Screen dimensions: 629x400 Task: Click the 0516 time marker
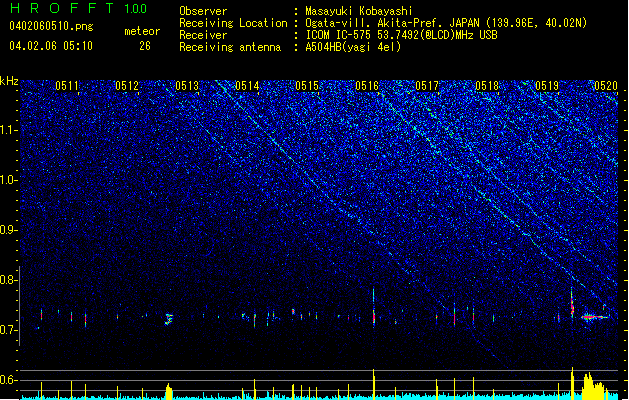367,86
